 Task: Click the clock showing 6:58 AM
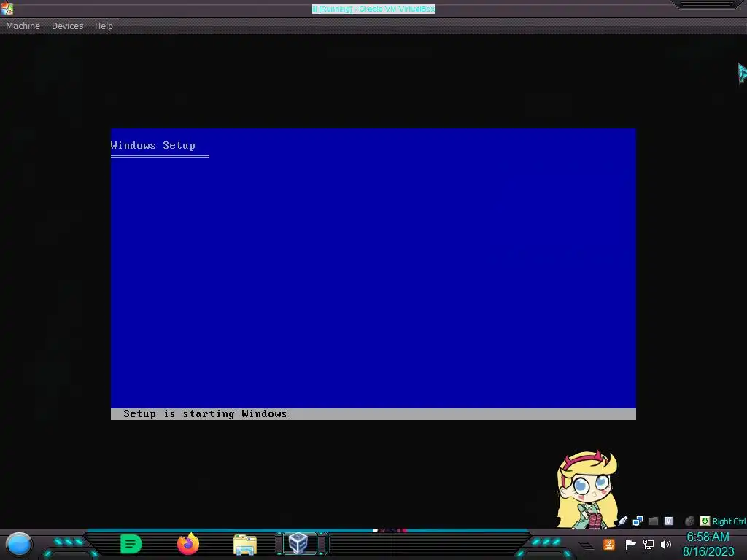(708, 537)
